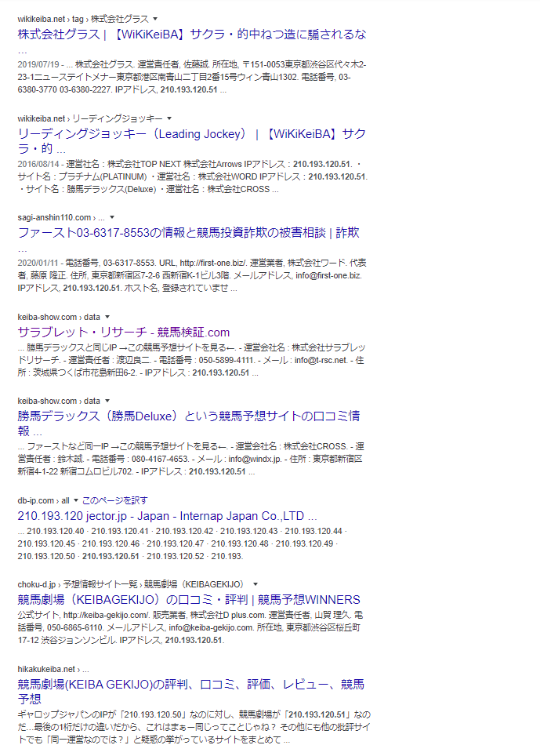This screenshot has height=756, width=540.
Task: Open the URL dropdown arrow above the 勝馬デラックス title
Action: coord(107,401)
